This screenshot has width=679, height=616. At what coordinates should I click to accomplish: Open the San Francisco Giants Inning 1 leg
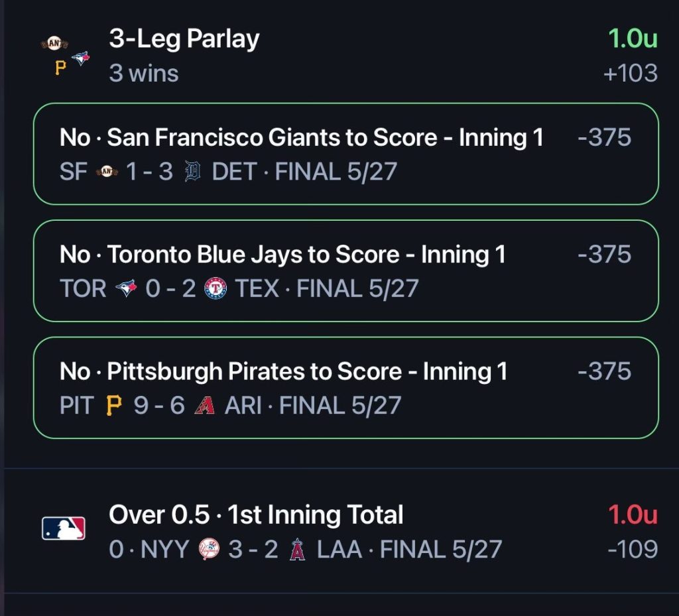[x=346, y=154]
